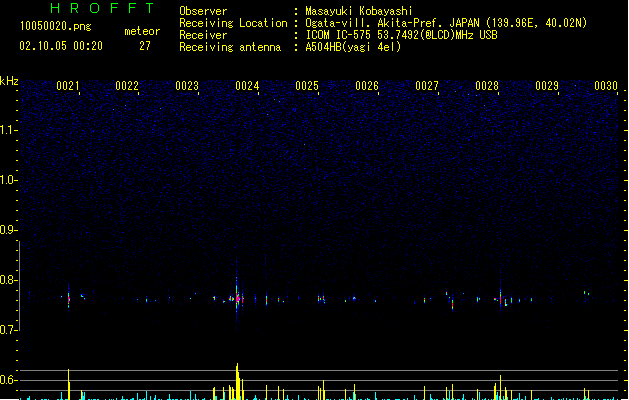Click the 1.0 kHz axis label

8,180
